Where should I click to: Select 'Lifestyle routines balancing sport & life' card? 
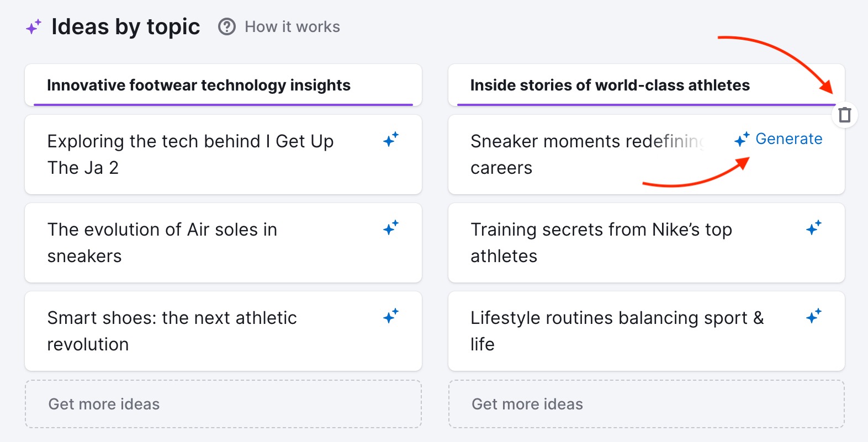(x=647, y=331)
